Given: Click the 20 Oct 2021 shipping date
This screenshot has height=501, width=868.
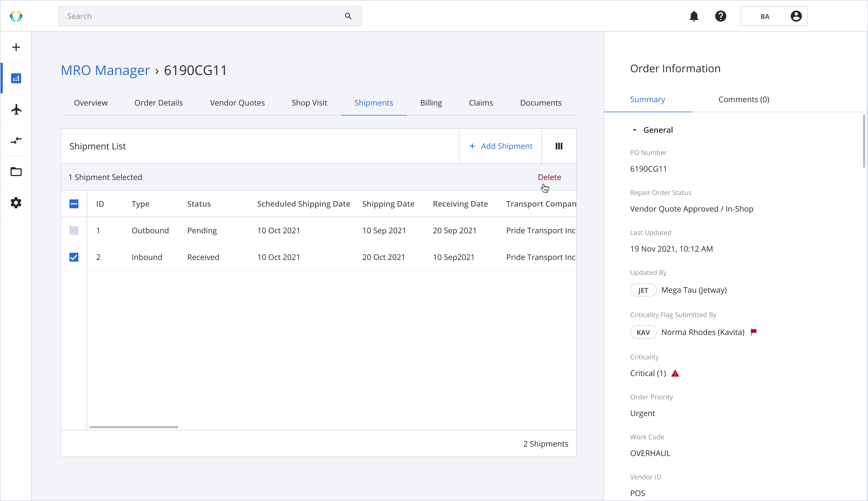Looking at the screenshot, I should (x=383, y=257).
